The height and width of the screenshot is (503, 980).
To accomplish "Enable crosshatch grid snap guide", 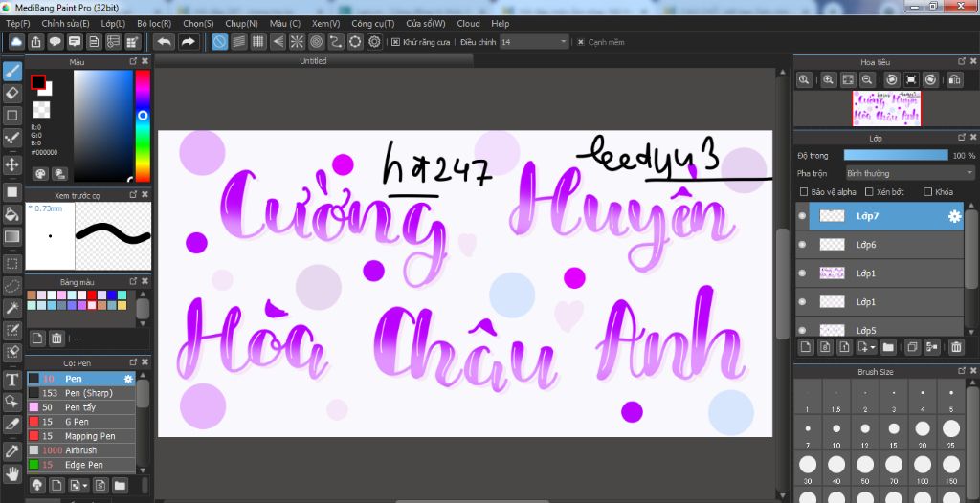I will (258, 42).
